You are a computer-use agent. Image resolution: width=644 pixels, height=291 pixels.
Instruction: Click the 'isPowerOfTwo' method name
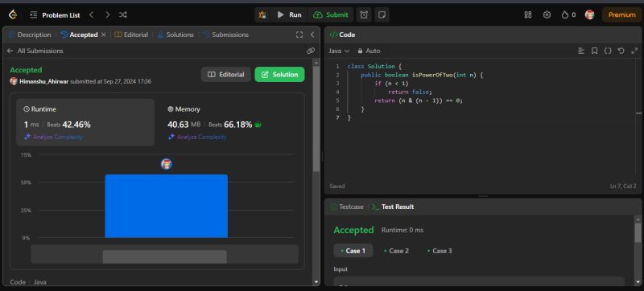[431, 75]
